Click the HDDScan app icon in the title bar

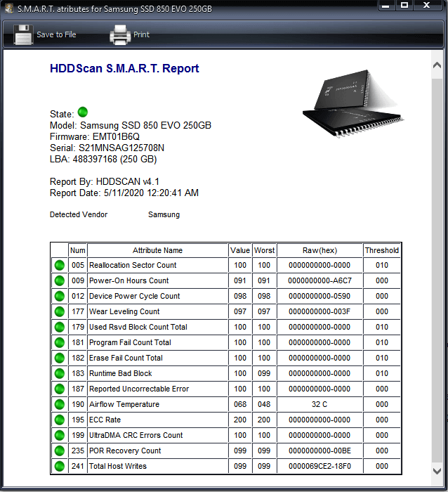click(9, 8)
